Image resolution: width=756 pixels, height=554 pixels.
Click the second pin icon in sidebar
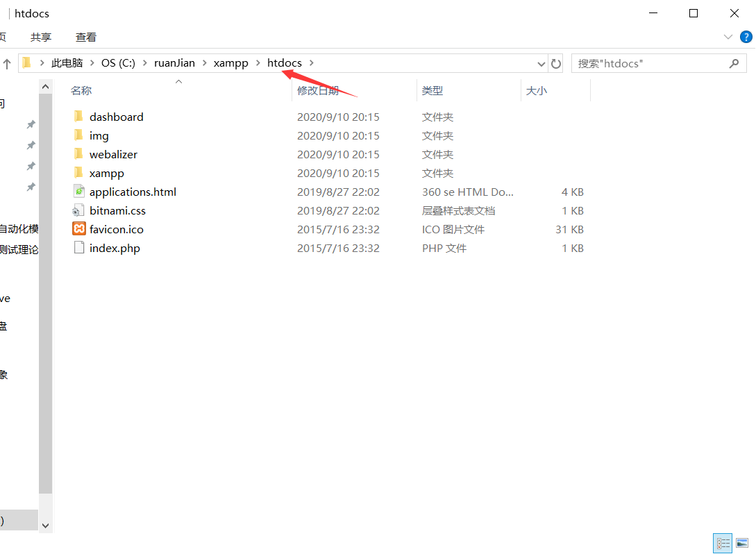coord(31,145)
